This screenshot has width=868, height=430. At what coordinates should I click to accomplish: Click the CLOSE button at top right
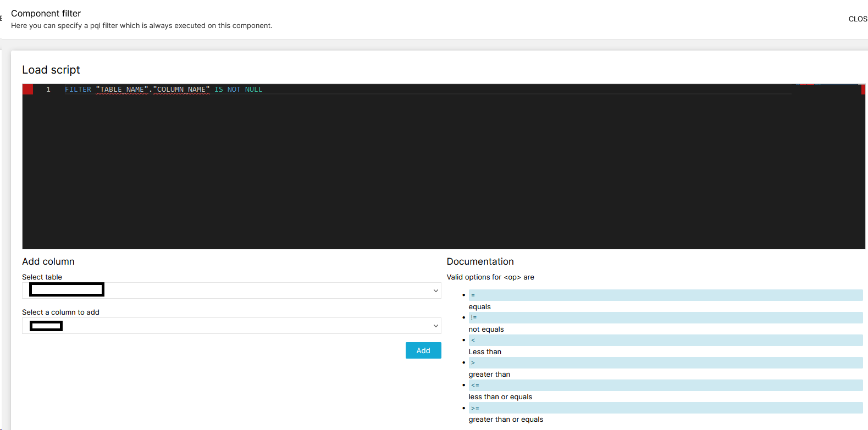(858, 19)
